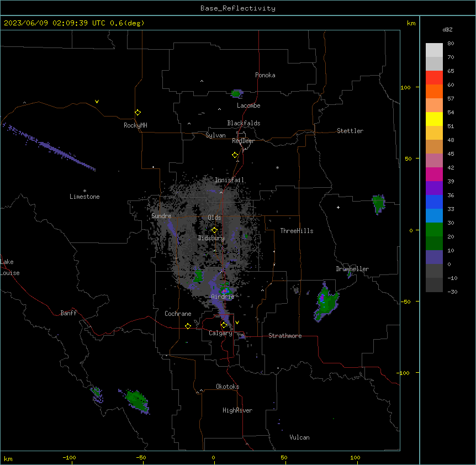This screenshot has height=465, width=476.
Task: Click the large green storm cell south of Drumheller
Action: 326,302
